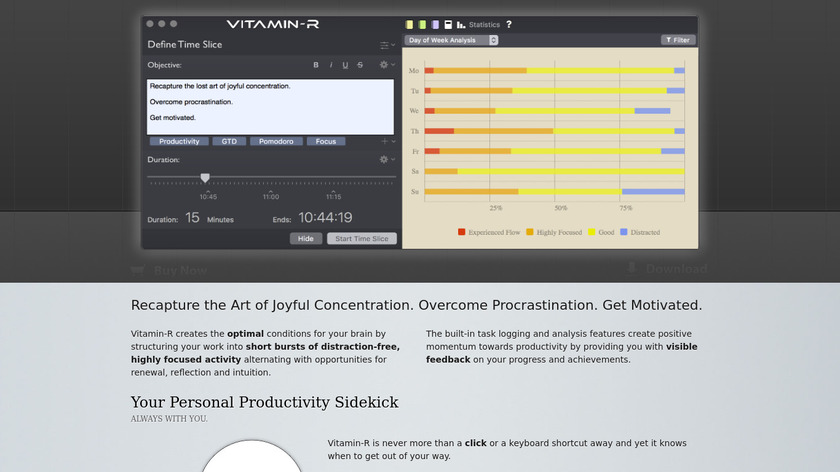The image size is (840, 472).
Task: Click the Wednesday blue Distracted bar segment
Action: tap(652, 111)
